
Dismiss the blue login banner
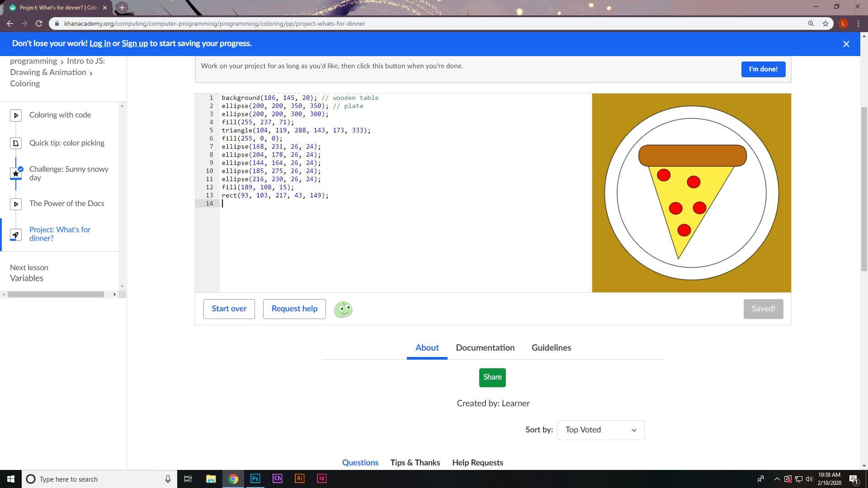click(846, 44)
